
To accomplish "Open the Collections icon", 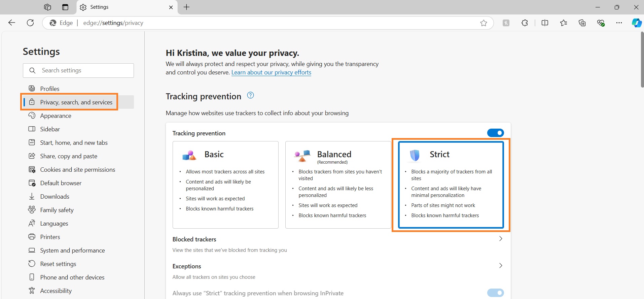I will coord(582,23).
